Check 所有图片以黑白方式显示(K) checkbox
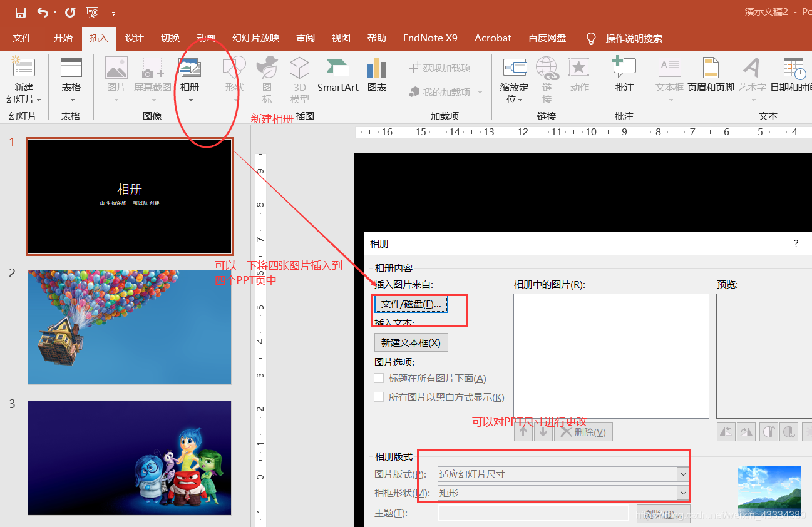This screenshot has height=527, width=812. point(379,397)
